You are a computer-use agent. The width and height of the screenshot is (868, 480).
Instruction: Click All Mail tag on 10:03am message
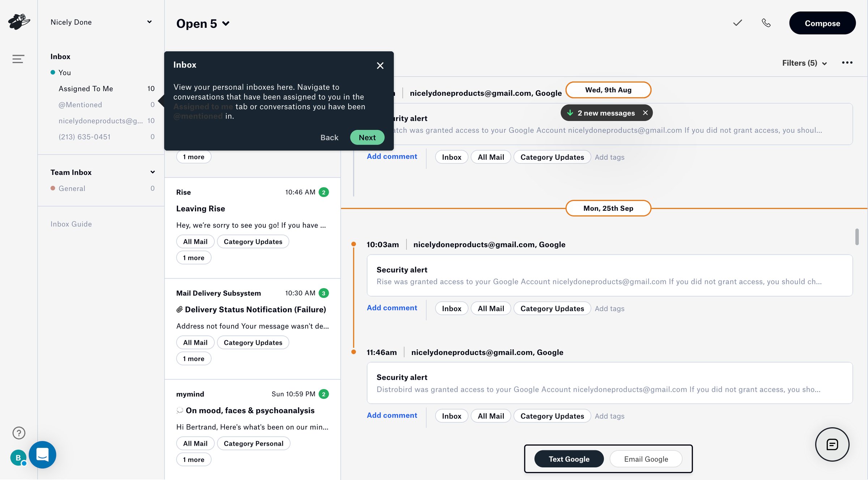pos(490,309)
